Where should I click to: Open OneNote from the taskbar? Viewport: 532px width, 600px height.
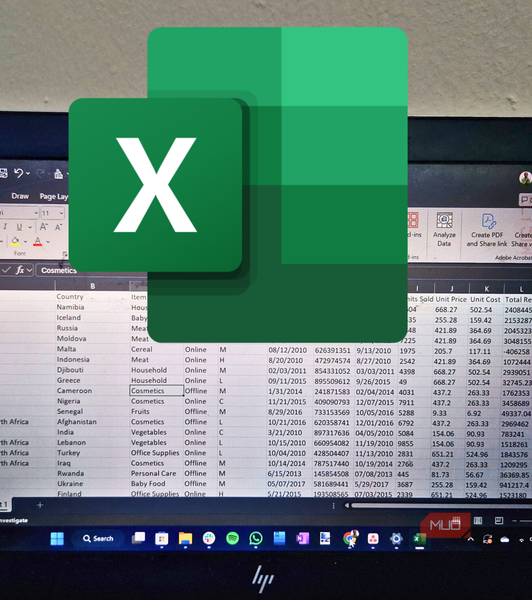click(x=302, y=539)
